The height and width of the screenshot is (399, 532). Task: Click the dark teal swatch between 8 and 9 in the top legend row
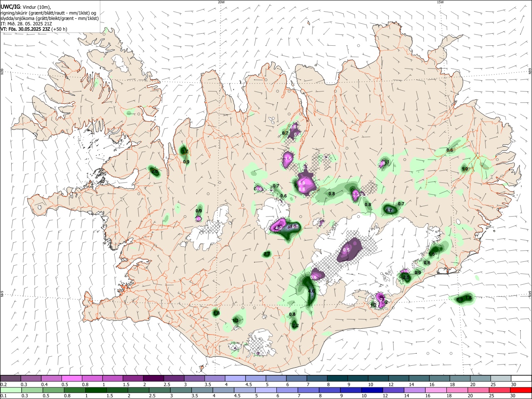click(x=337, y=378)
